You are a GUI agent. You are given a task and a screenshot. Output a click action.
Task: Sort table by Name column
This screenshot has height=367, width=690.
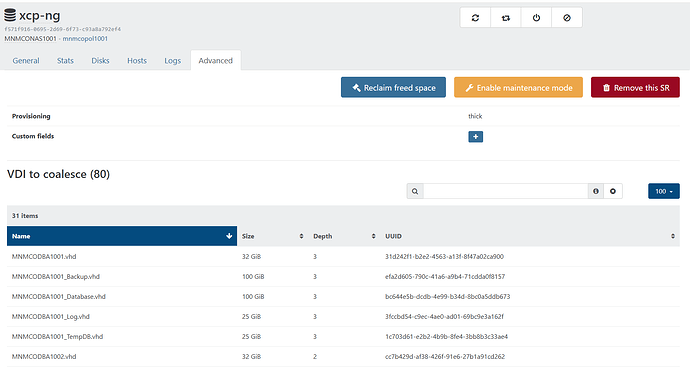[x=122, y=236]
